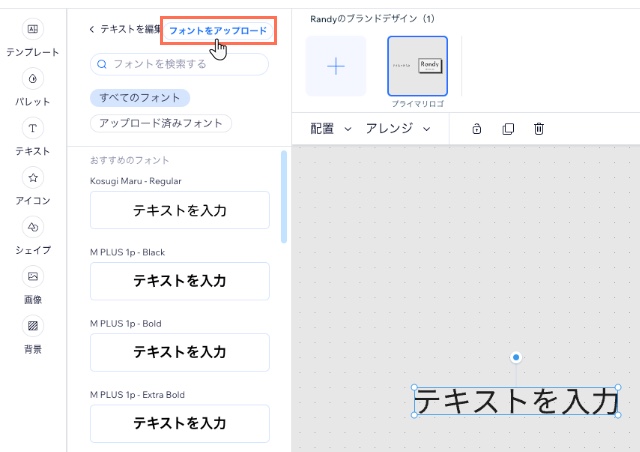Viewport: 640px width, 452px height.
Task: Open the テンプレート templates panel icon
Action: [x=33, y=29]
